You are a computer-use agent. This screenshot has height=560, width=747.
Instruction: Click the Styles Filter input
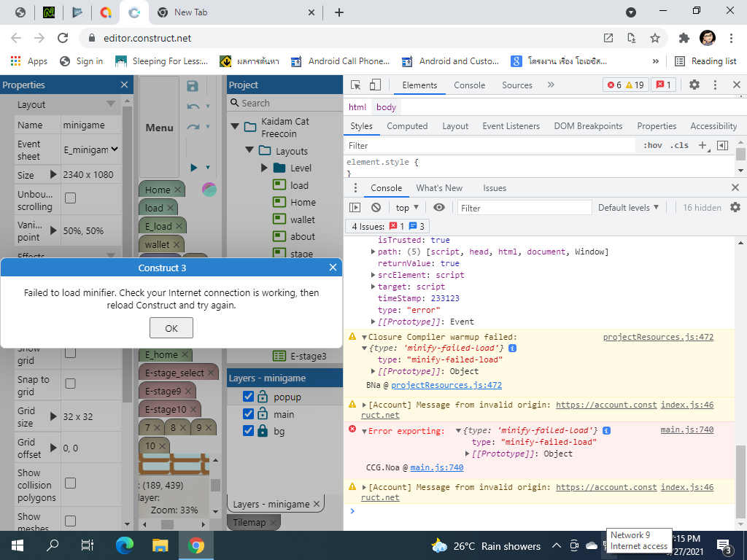point(489,146)
